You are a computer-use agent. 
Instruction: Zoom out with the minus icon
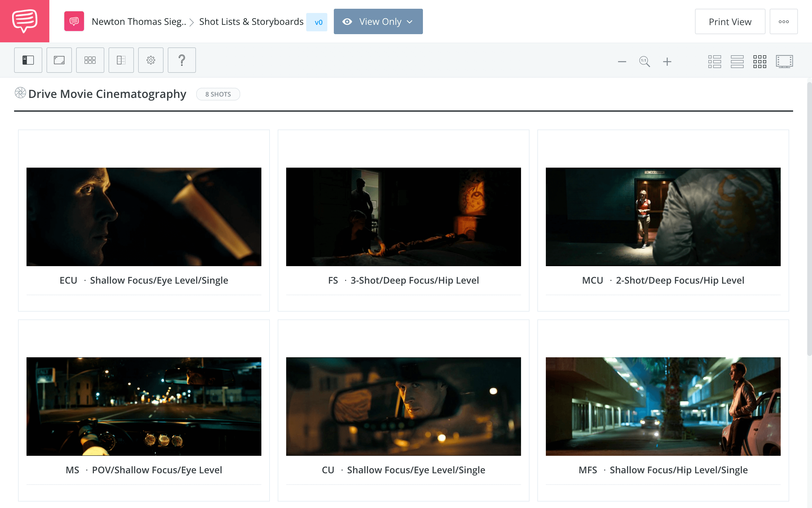pos(622,62)
